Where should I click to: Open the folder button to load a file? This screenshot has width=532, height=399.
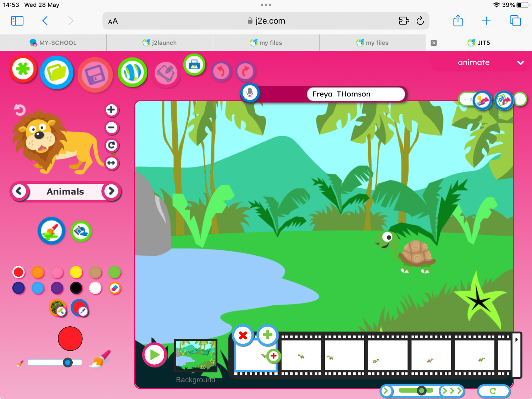(x=57, y=72)
